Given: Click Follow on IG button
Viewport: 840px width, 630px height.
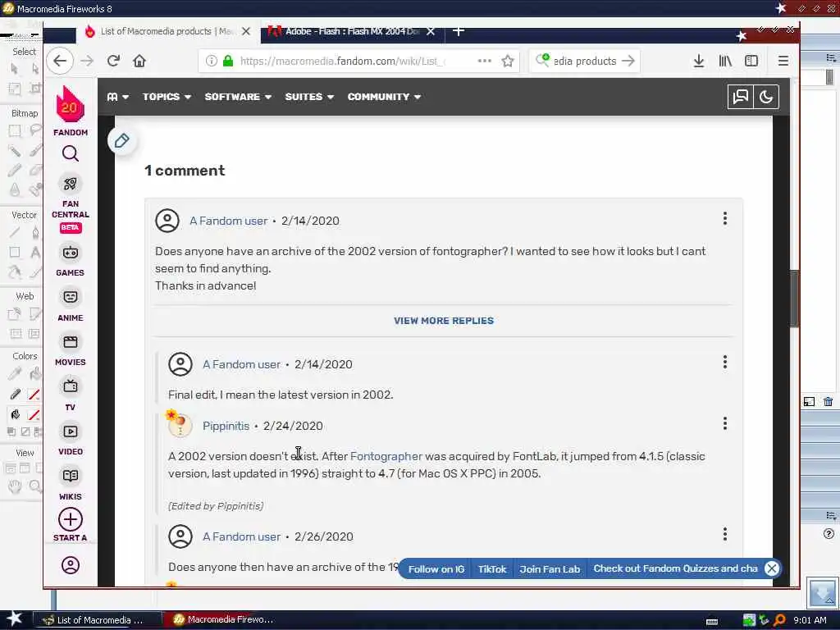Looking at the screenshot, I should (x=436, y=569).
